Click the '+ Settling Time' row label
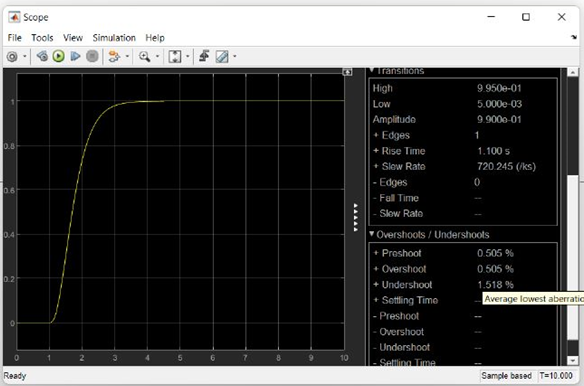Image resolution: width=584 pixels, height=386 pixels. pyautogui.click(x=406, y=300)
